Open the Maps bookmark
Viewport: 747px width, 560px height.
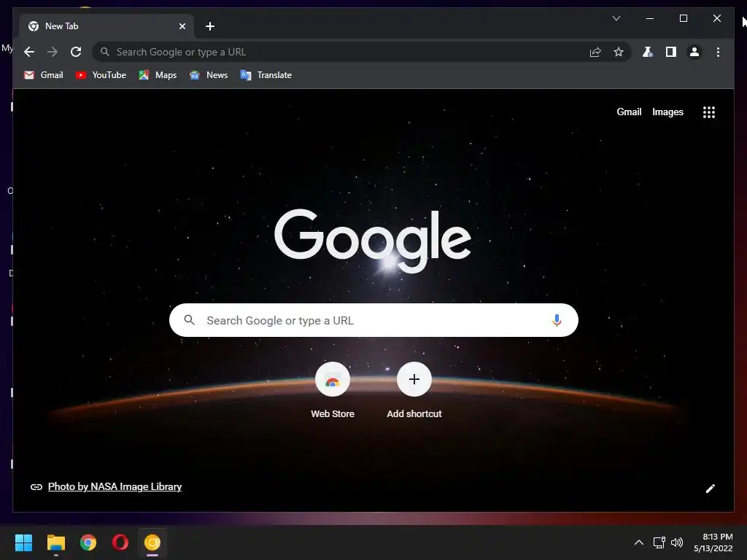[x=158, y=75]
